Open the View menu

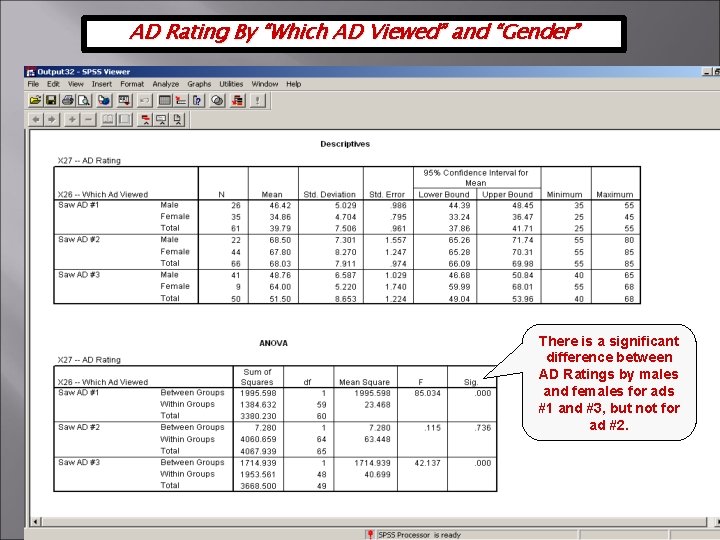[x=76, y=84]
